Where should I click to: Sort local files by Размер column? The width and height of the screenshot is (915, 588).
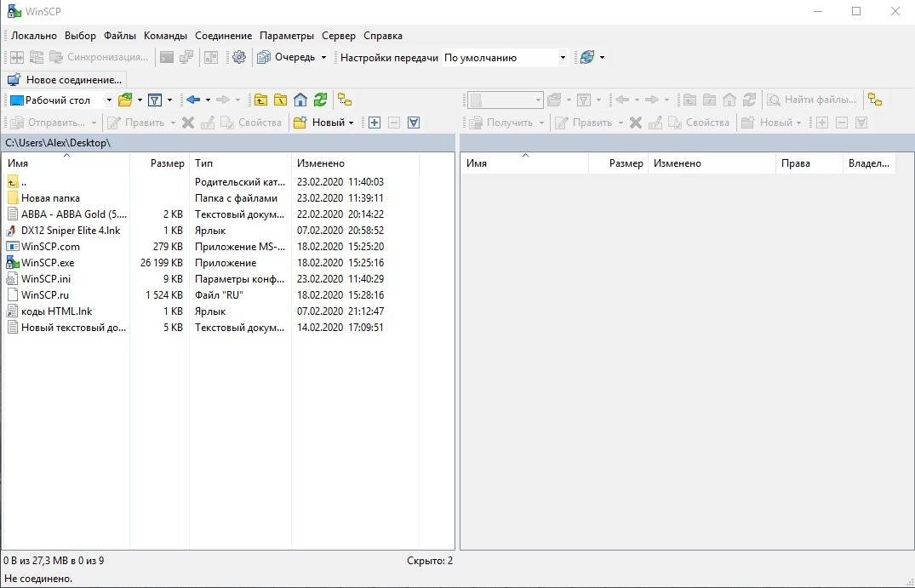tap(160, 163)
